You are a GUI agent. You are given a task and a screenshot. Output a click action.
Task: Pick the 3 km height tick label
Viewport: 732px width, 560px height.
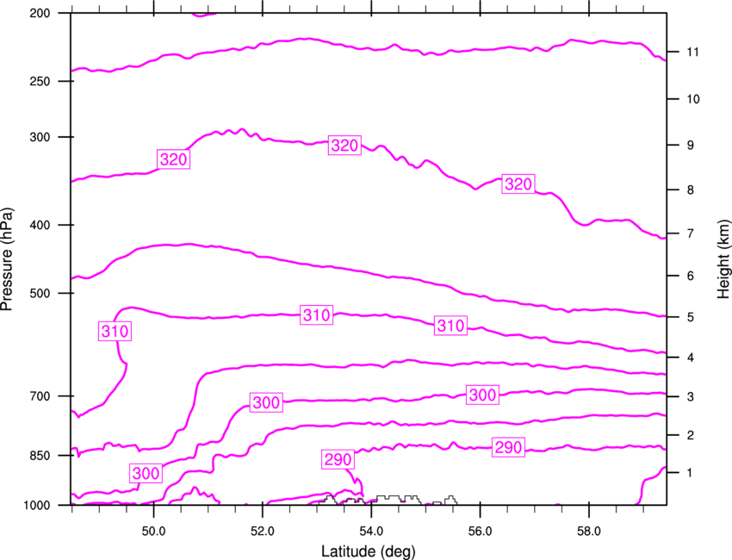click(x=691, y=397)
